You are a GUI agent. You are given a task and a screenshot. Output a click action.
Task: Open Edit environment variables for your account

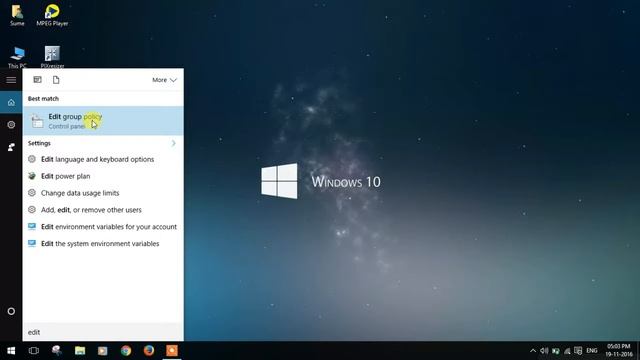coord(103,227)
